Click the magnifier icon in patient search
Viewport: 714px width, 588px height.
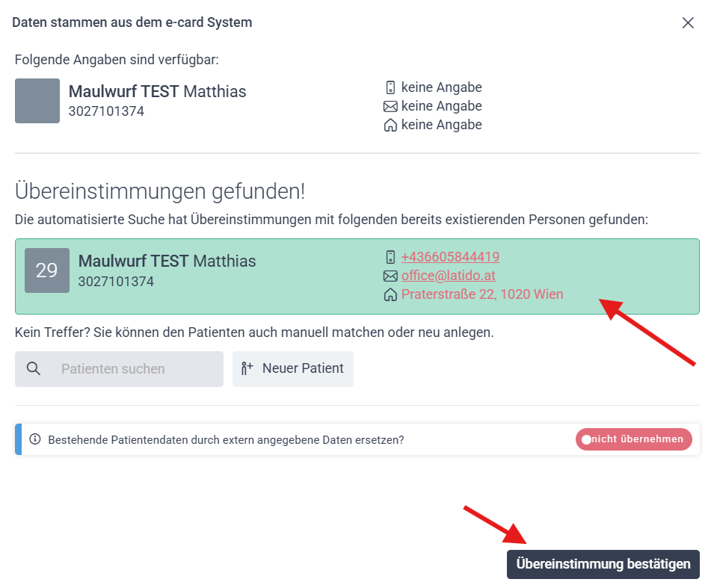click(33, 368)
